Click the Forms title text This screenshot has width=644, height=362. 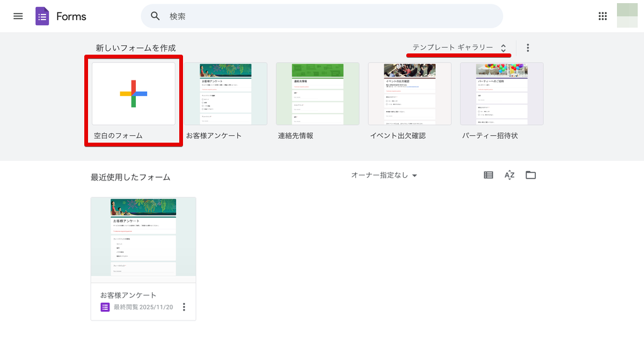click(71, 16)
